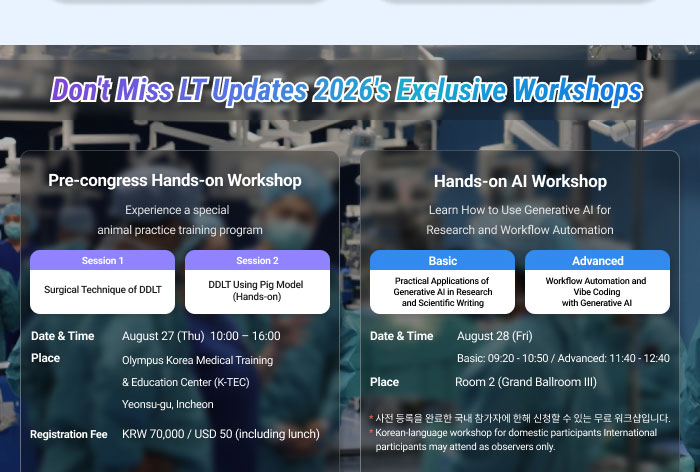Click 'KRW 70,000 / USD 50 (including lunch)' fee
The height and width of the screenshot is (472, 700).
[x=221, y=434]
